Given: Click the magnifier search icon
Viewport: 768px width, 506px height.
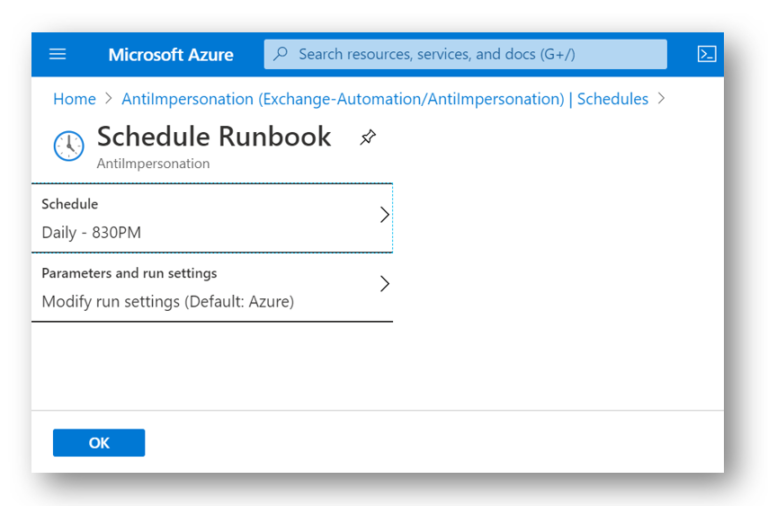Looking at the screenshot, I should [281, 53].
